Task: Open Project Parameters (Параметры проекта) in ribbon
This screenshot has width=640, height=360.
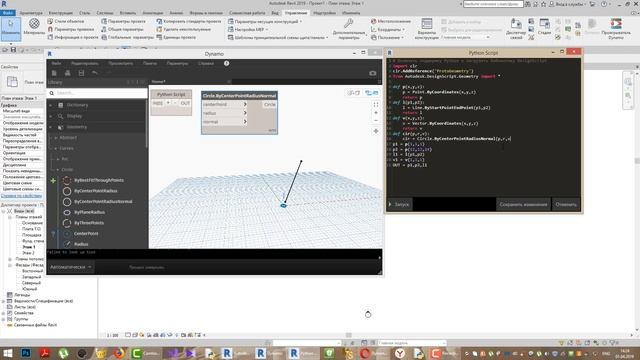Action: click(123, 21)
